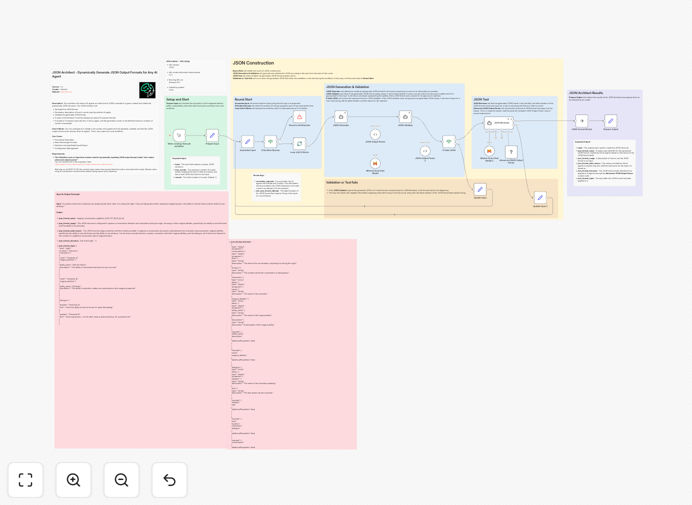Click the green brain logo image
Screen dimensions: 692x505
click(147, 90)
